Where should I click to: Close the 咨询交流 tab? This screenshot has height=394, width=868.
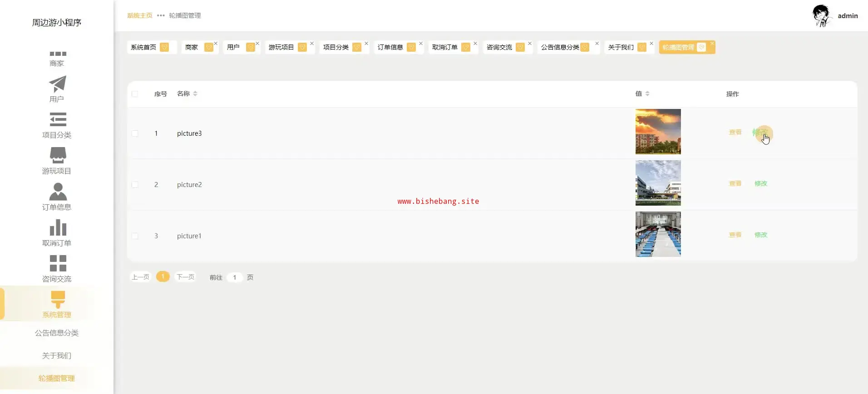point(530,44)
